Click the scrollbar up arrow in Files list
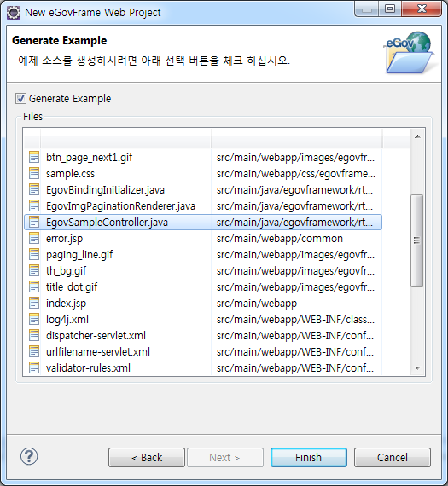Screen dimensions: 448x486 click(417, 136)
